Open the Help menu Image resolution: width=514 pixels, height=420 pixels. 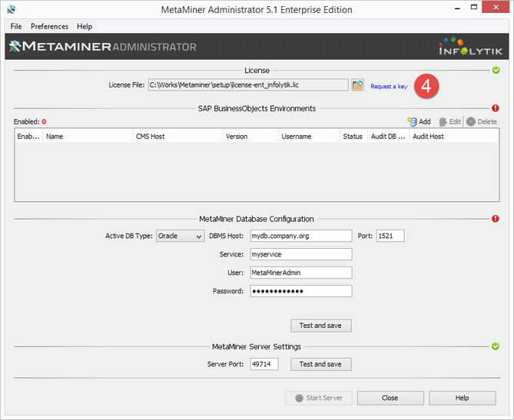click(x=85, y=26)
